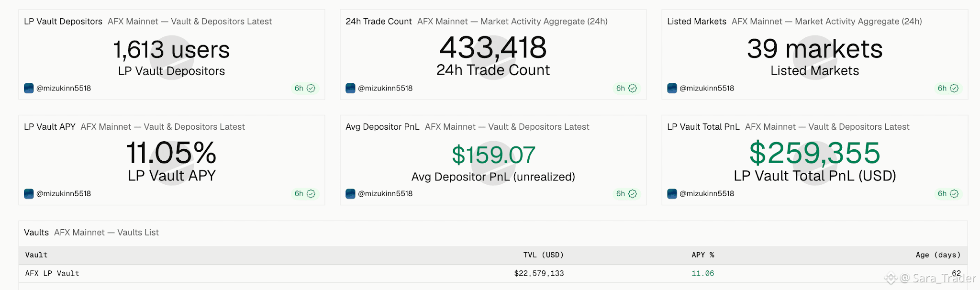Click avatar icon on Avg Depositor PnL card
Screen dimensions: 980x290
[350, 193]
